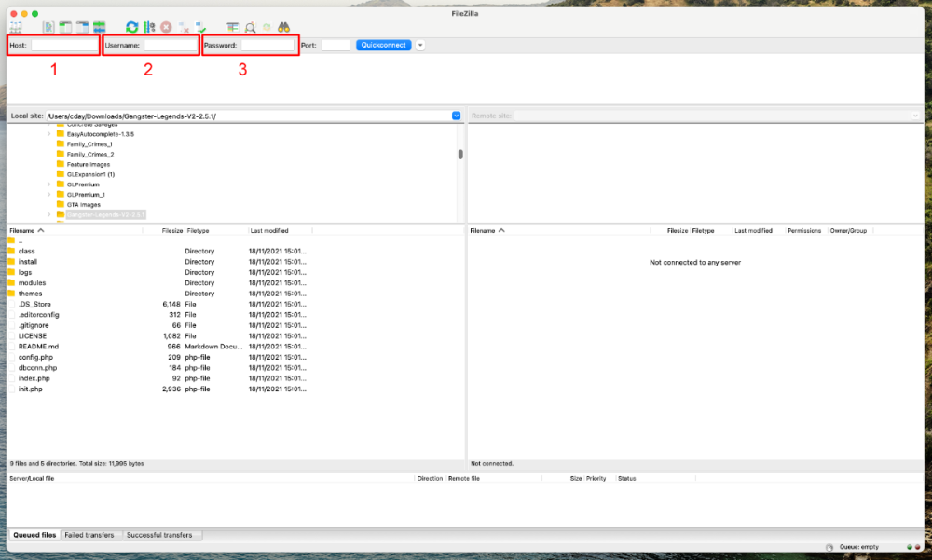The width and height of the screenshot is (932, 560).
Task: Toggle display of the remote directory tree
Action: coord(82,27)
